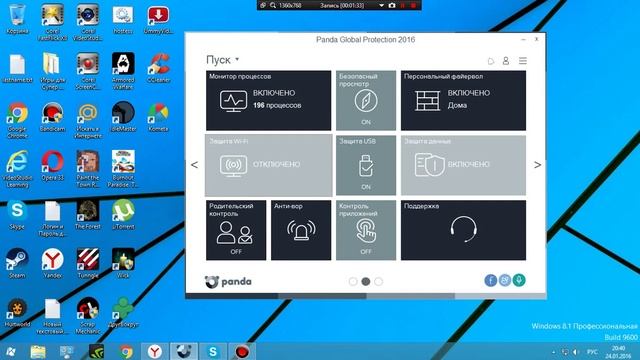
Task: Click the РУС language indicator
Action: 592,352
